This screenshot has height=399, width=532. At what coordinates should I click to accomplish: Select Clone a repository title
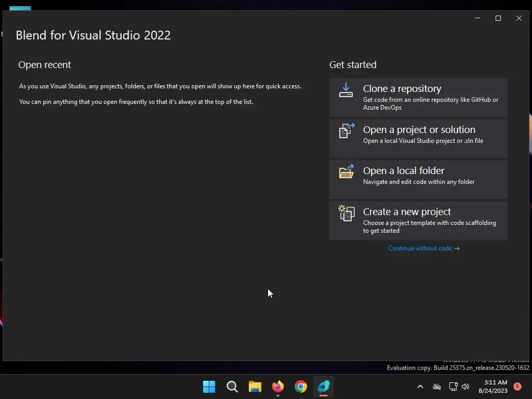[x=402, y=88]
